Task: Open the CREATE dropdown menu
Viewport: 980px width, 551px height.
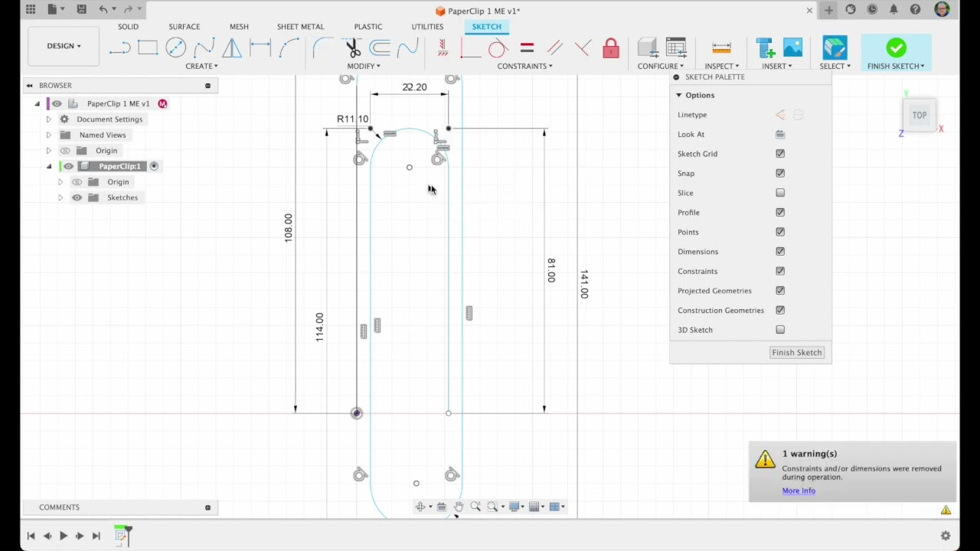Action: click(x=201, y=66)
